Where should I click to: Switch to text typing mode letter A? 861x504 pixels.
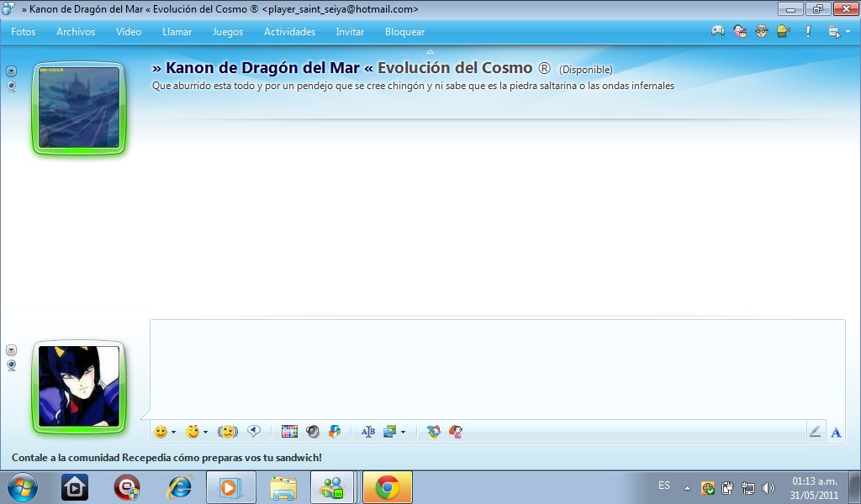tap(836, 433)
